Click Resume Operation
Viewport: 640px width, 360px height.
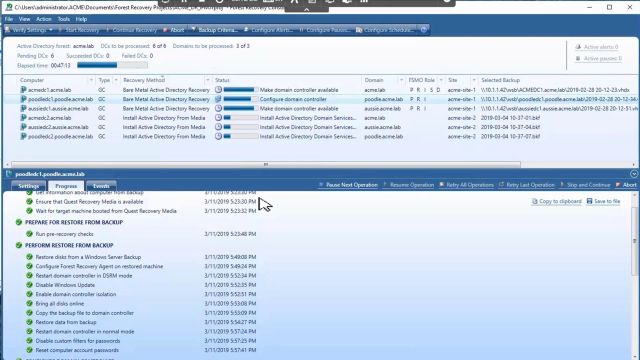[x=408, y=185]
